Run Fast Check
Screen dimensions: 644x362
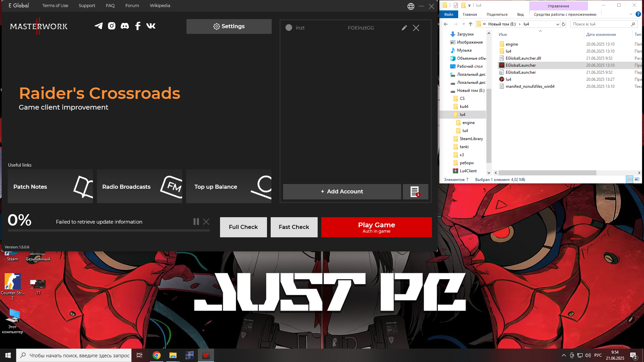[294, 227]
